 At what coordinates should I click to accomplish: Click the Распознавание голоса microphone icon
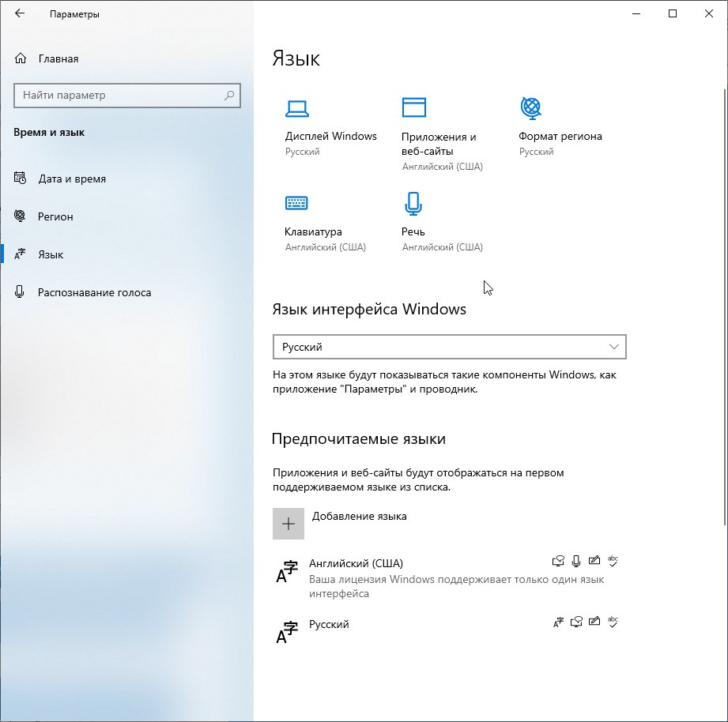point(20,291)
